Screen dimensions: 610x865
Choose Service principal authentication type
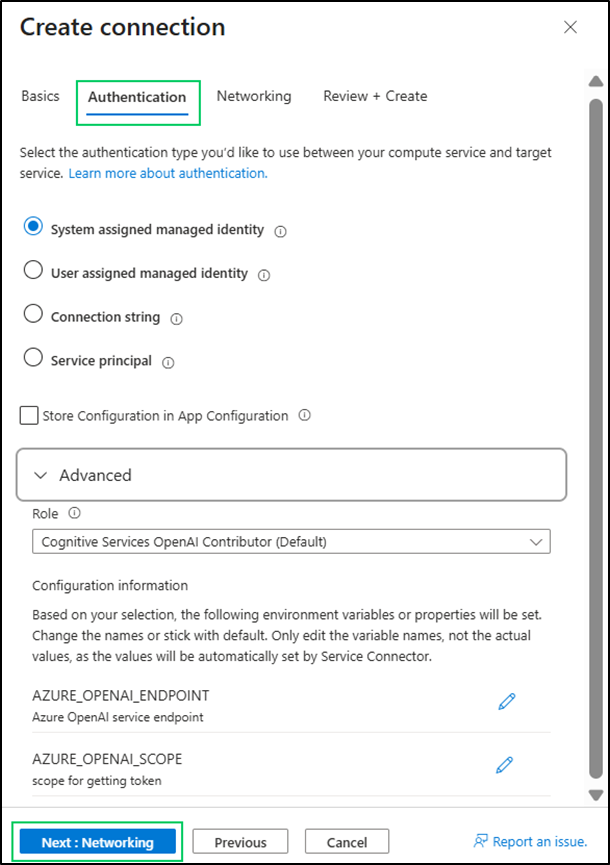coord(33,358)
